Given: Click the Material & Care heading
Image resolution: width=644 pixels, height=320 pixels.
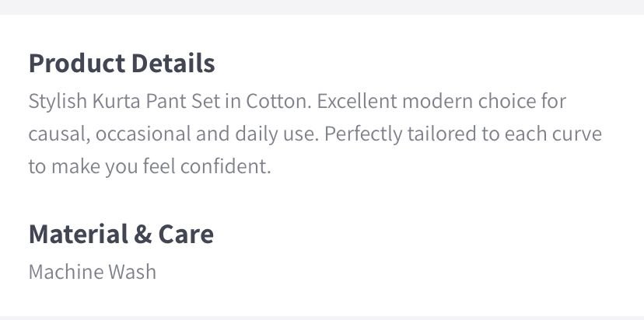Looking at the screenshot, I should [121, 234].
